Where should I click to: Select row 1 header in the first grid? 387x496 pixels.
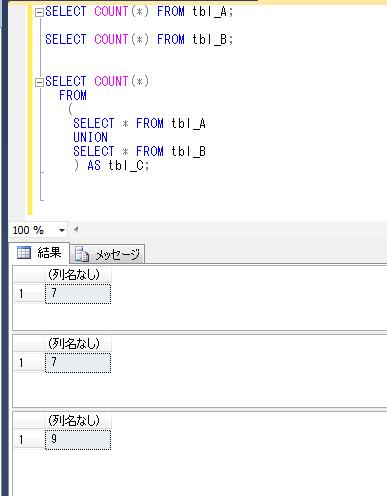point(29,294)
